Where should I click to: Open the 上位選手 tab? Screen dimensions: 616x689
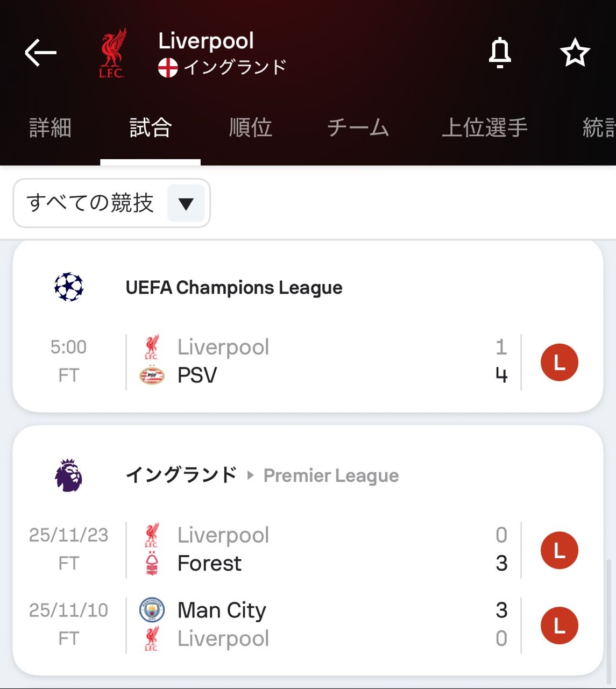tap(484, 128)
